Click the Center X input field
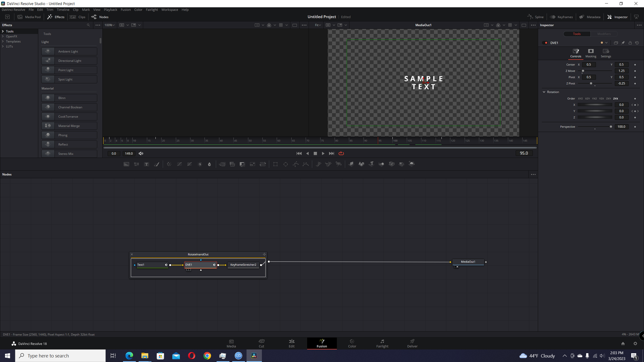The width and height of the screenshot is (644, 362). (589, 65)
